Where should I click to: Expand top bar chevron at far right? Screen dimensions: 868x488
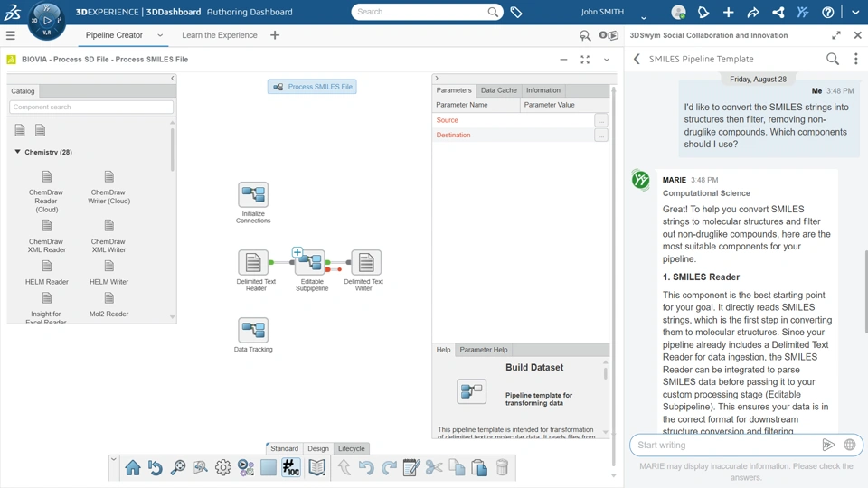click(855, 12)
